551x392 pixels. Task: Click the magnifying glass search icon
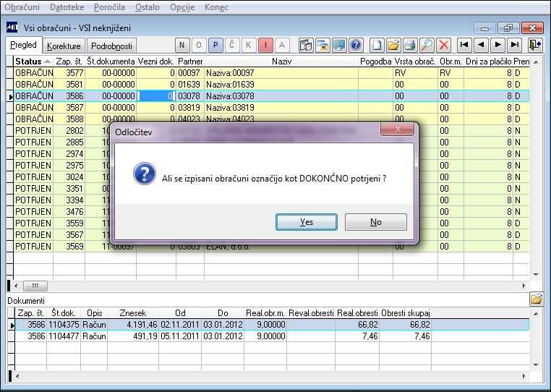pos(427,46)
